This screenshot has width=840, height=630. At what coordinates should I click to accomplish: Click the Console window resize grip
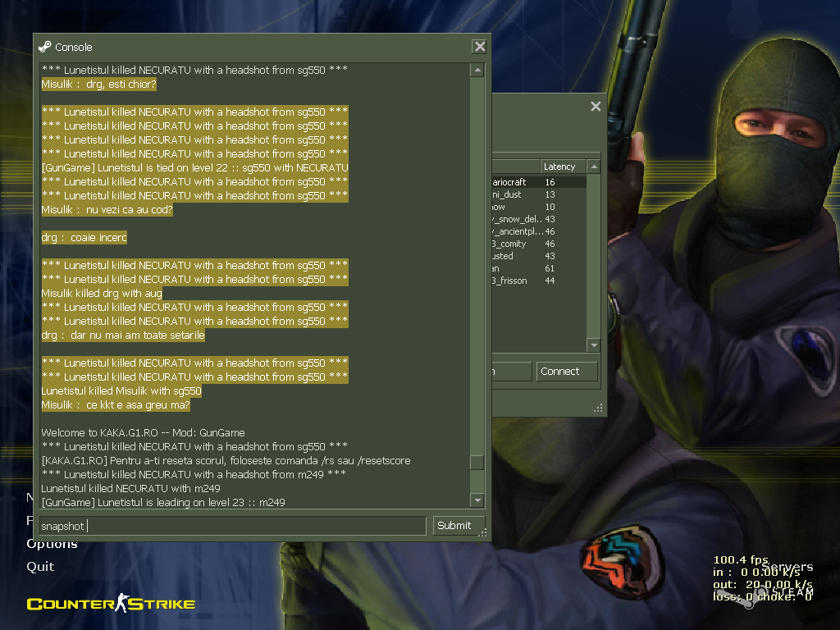coord(482,532)
